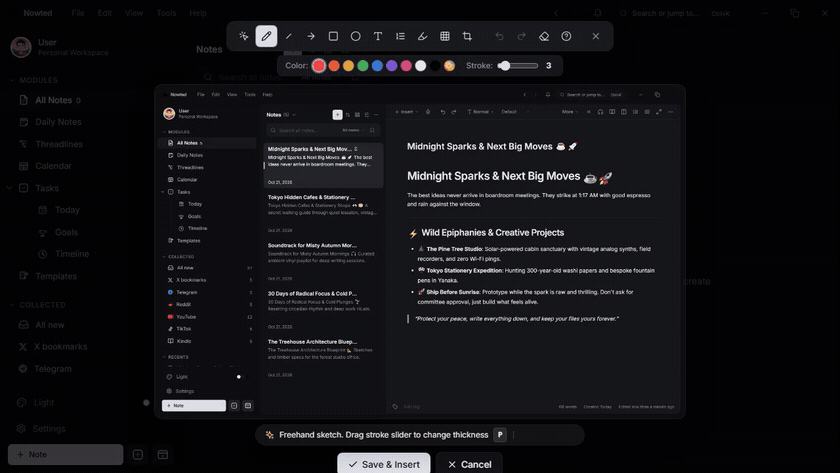Cancel the screenshot annotation
840x473 pixels.
pos(469,464)
